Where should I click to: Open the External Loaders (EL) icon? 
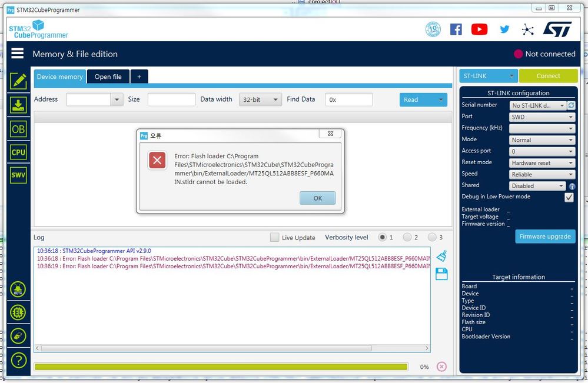click(x=18, y=312)
